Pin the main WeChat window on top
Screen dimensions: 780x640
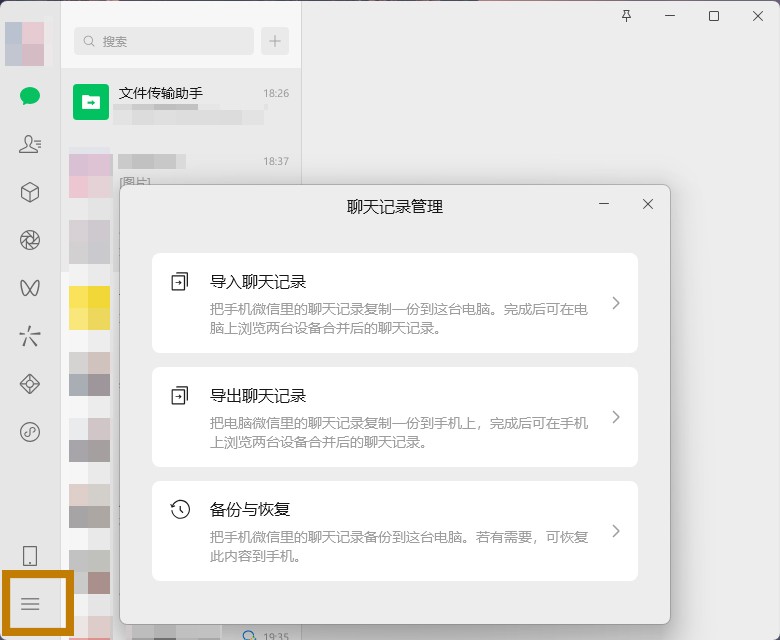pos(627,16)
